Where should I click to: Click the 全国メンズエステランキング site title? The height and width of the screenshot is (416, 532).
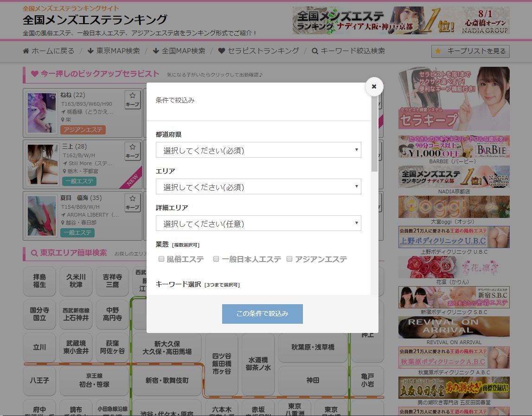tap(95, 19)
